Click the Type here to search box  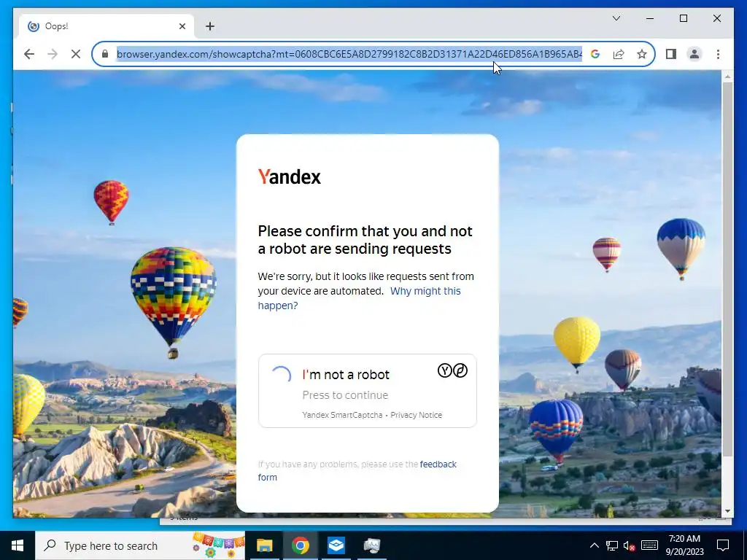(x=140, y=545)
